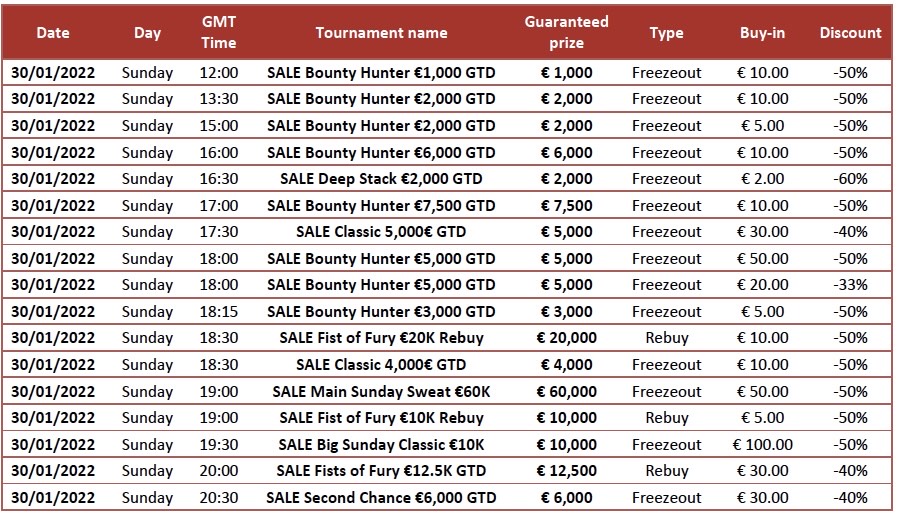Screen dimensions: 898x517
Task: Open SALE Second Chance €6,000 GTD
Action: pos(381,497)
